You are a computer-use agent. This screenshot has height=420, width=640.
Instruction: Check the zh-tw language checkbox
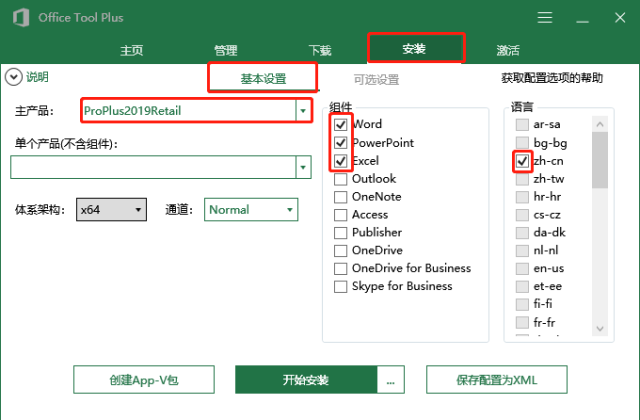point(522,179)
